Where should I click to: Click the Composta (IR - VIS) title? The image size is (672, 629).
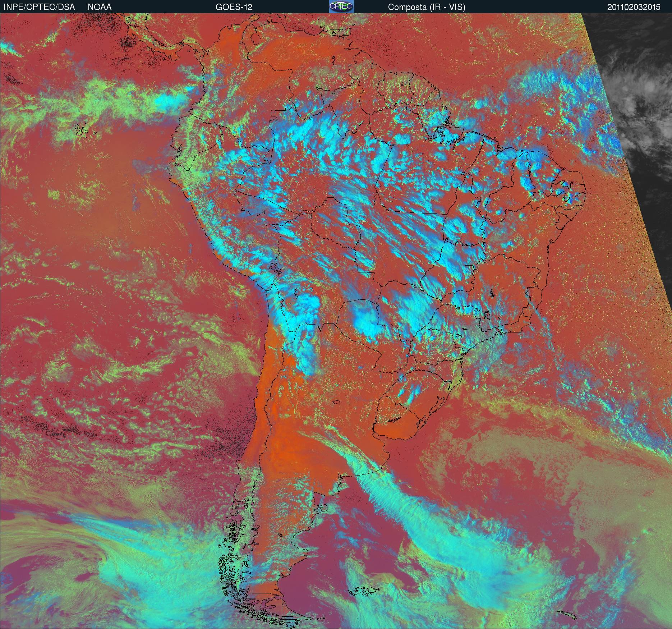(x=427, y=7)
